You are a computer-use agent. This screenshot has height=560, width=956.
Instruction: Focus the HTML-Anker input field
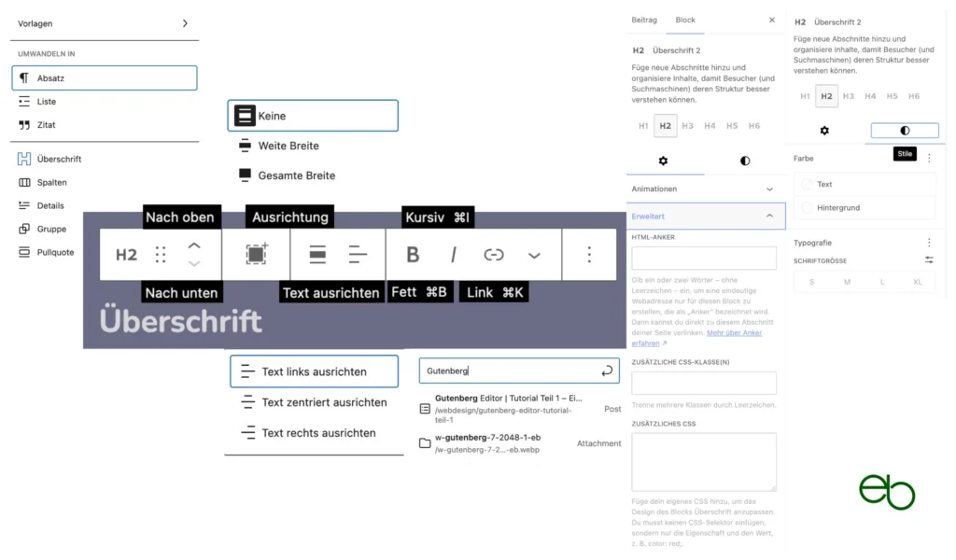coord(704,258)
